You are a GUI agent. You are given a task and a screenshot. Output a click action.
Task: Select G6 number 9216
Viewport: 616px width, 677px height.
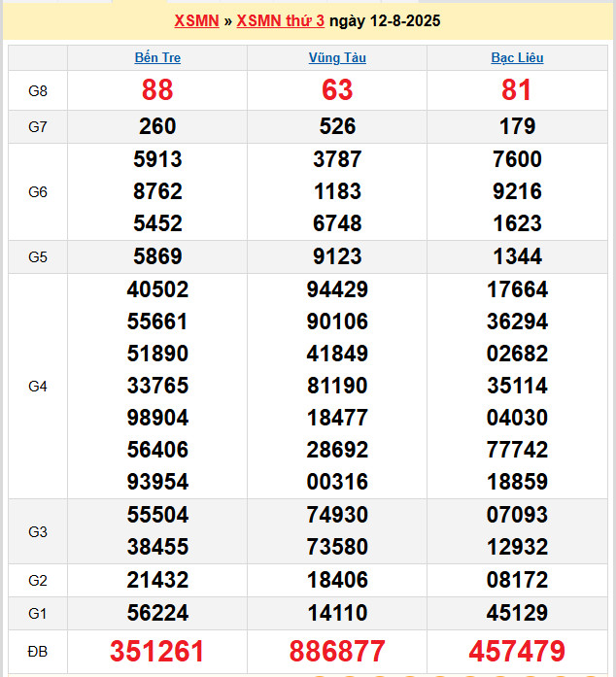pos(517,191)
